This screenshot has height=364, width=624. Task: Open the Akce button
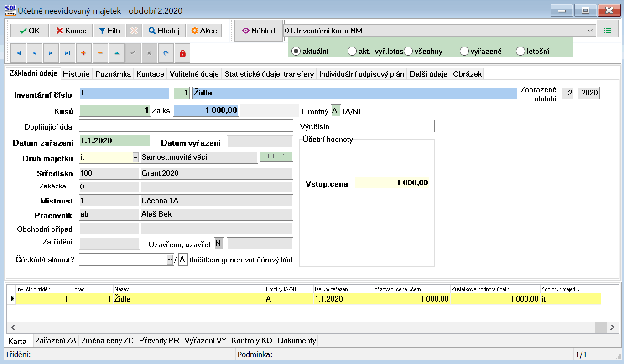[x=204, y=31]
